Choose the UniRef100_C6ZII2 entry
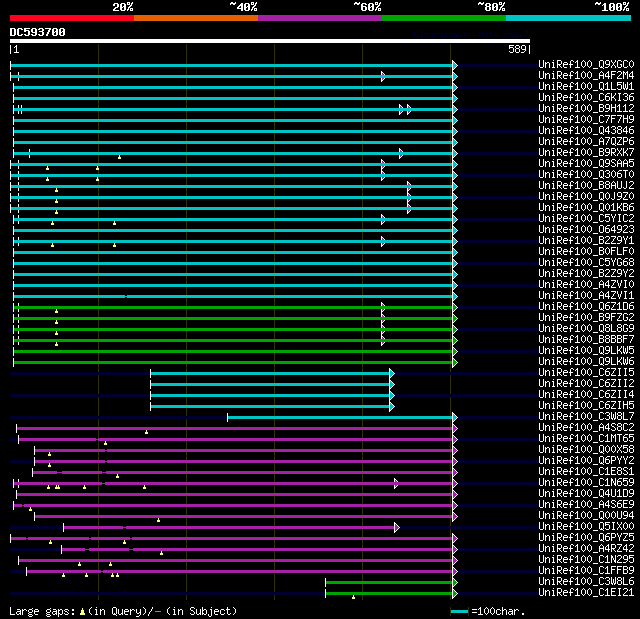 (x=586, y=384)
